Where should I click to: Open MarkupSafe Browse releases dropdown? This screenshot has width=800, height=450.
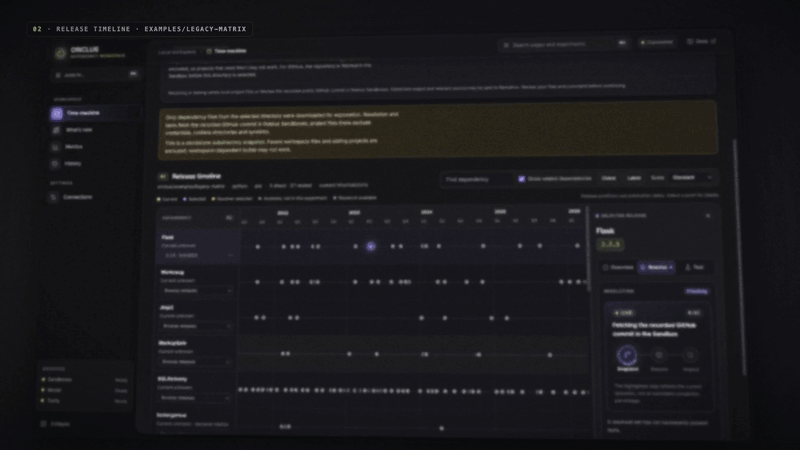tap(195, 361)
